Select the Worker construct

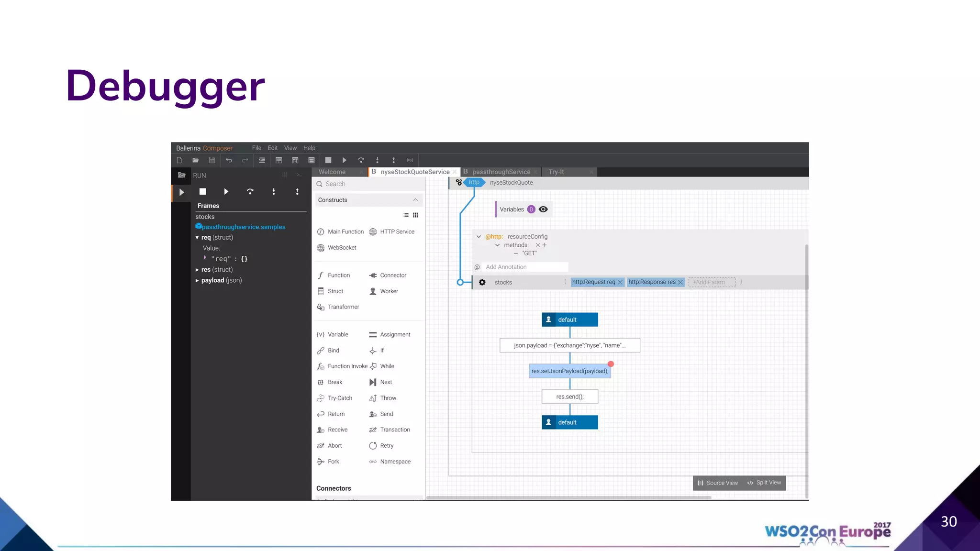tap(384, 291)
